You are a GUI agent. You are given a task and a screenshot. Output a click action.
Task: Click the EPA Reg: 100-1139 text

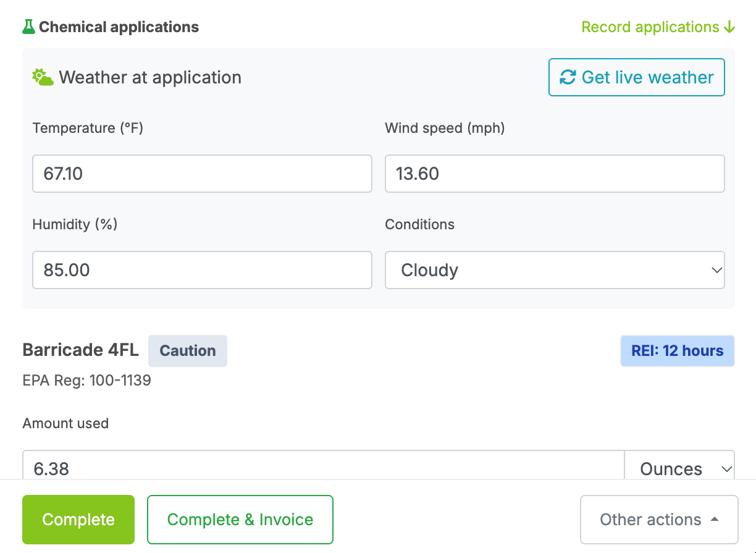click(x=87, y=381)
